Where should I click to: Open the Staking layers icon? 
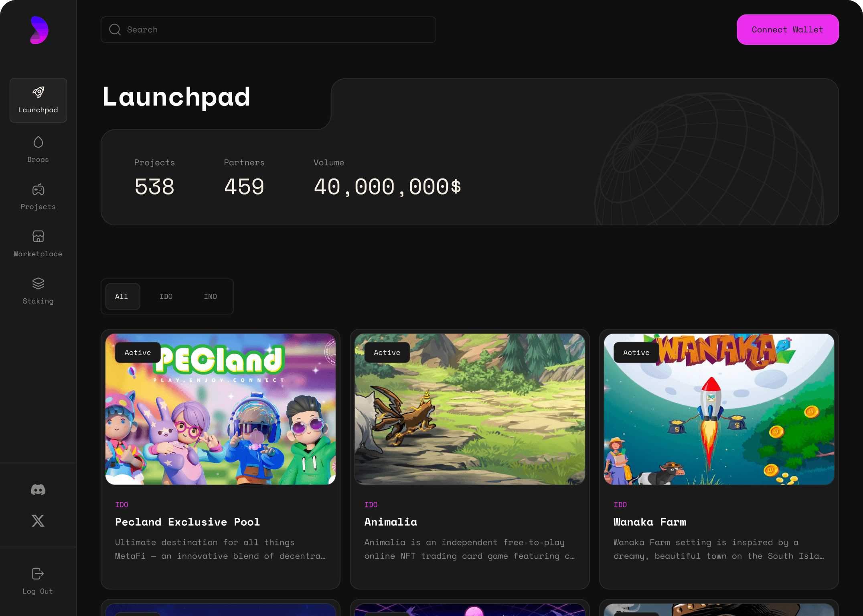pos(38,284)
